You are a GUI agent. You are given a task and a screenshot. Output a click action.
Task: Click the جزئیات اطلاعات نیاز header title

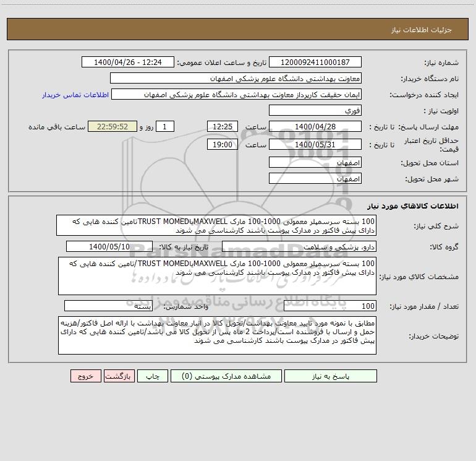click(422, 30)
